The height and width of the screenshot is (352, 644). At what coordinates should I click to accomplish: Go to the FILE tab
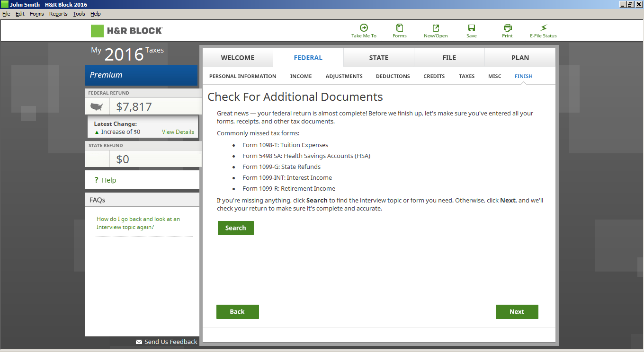(x=449, y=58)
